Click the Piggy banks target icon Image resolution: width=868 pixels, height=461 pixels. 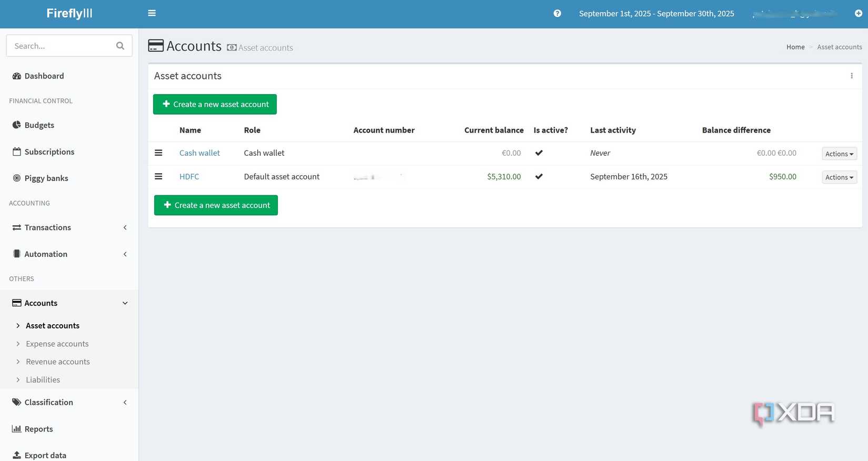(17, 178)
